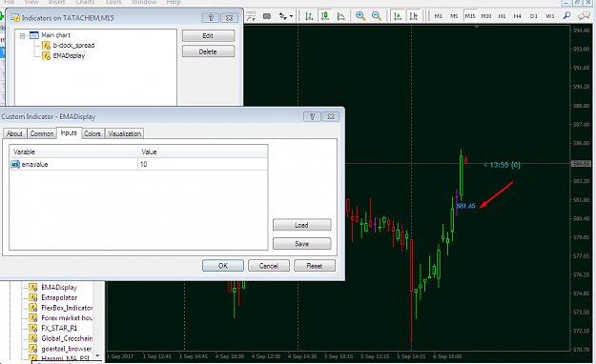Click the Cancel button

pos(269,266)
